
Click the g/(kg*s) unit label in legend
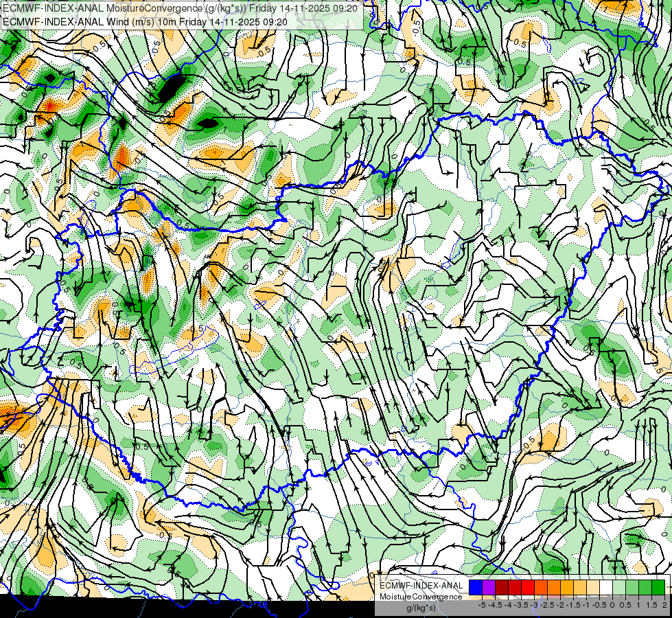(x=421, y=608)
